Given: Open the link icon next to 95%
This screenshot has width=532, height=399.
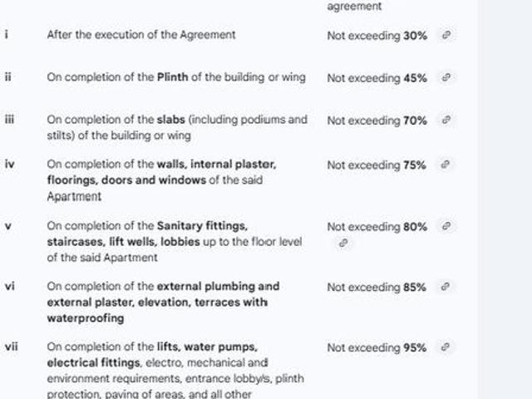Looking at the screenshot, I should pos(446,348).
